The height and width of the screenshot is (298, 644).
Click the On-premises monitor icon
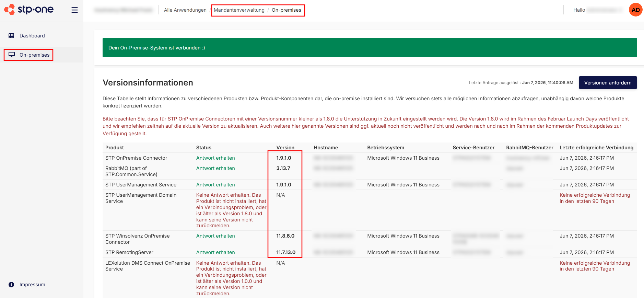coord(12,55)
